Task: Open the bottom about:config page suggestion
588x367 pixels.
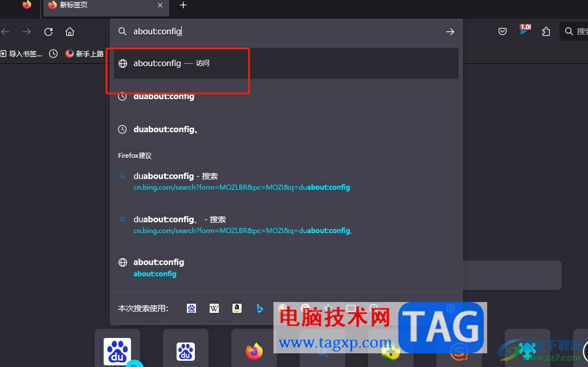Action: [286, 268]
